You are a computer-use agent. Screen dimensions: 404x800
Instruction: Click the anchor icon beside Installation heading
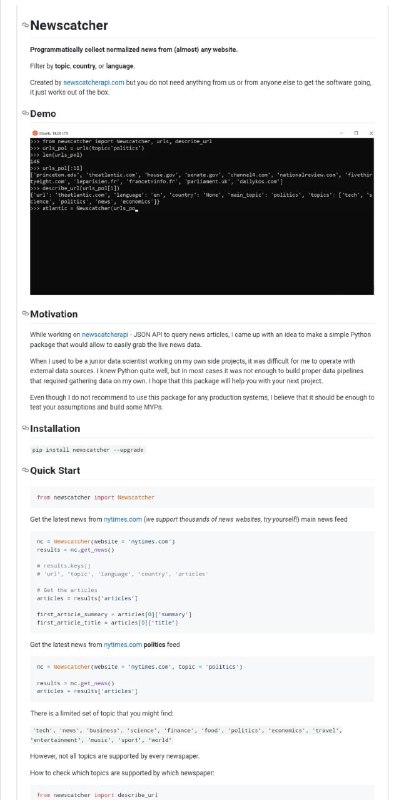[25, 428]
